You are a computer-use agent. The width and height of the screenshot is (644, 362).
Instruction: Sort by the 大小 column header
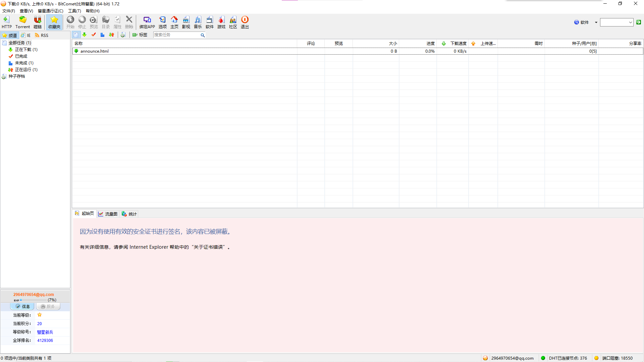tap(376, 44)
